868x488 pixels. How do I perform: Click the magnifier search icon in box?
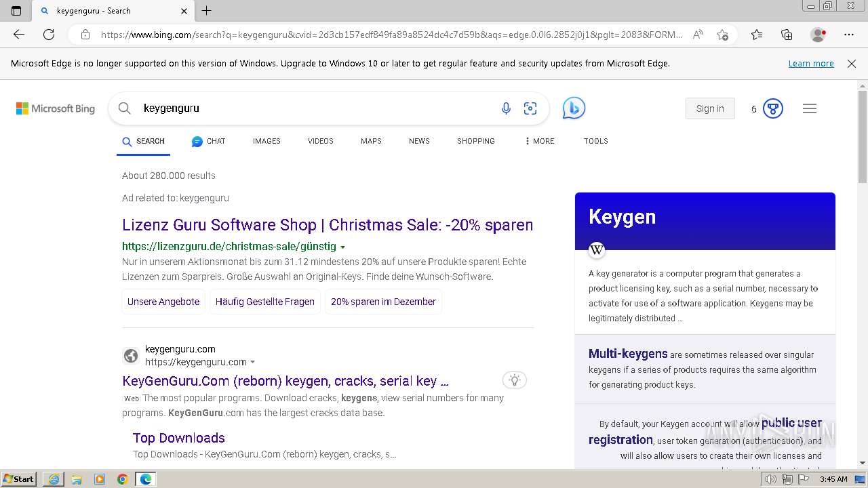(124, 108)
